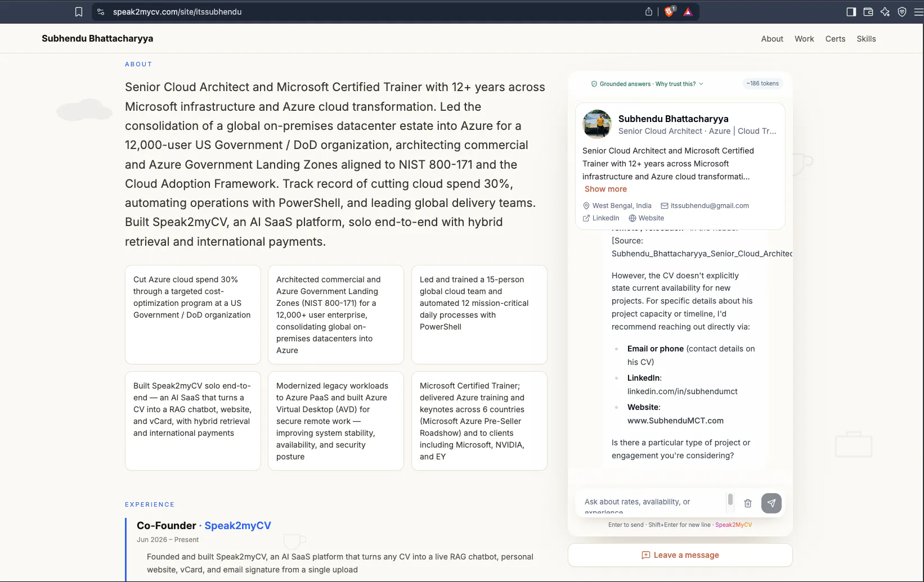Image resolution: width=924 pixels, height=582 pixels.
Task: Click the Leave a message button
Action: [680, 555]
